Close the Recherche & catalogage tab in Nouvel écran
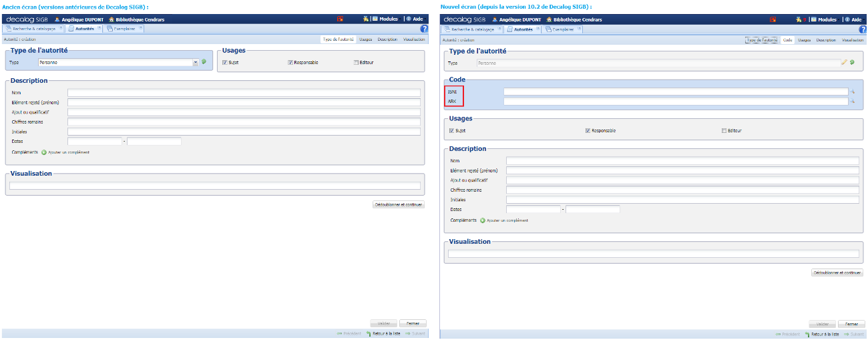Screen dimensions: 868x340 click(499, 29)
